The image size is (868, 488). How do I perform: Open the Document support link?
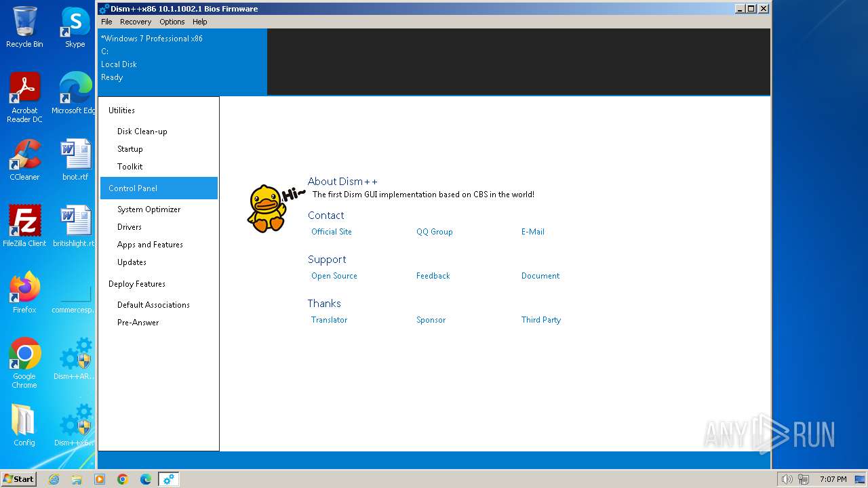tap(540, 276)
